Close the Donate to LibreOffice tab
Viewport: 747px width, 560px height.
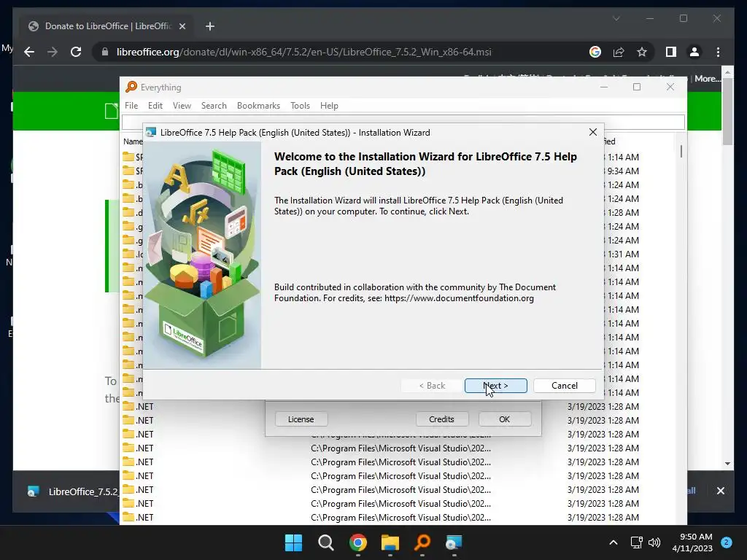coord(182,26)
